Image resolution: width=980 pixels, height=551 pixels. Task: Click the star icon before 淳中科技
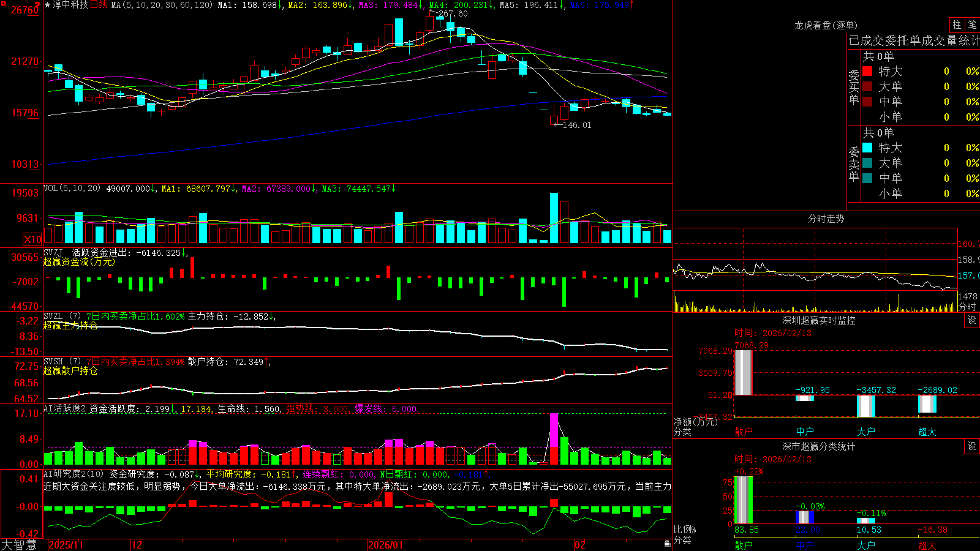48,5
